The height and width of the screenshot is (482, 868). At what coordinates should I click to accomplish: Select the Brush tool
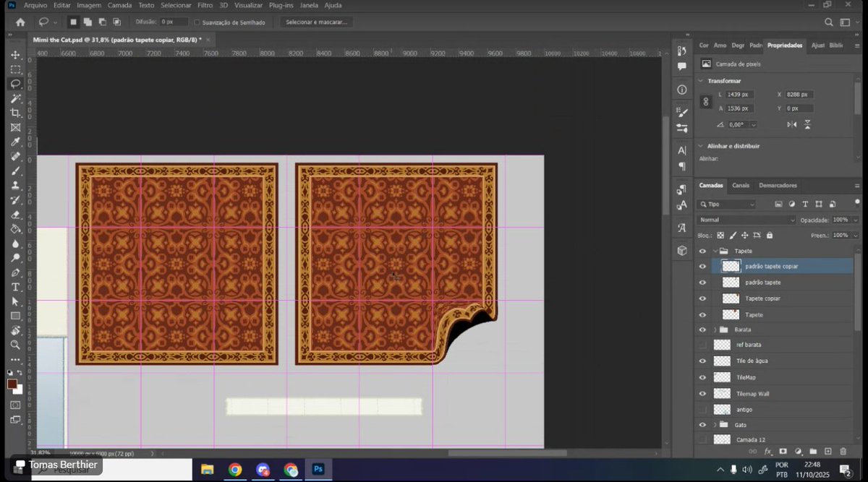pos(16,171)
